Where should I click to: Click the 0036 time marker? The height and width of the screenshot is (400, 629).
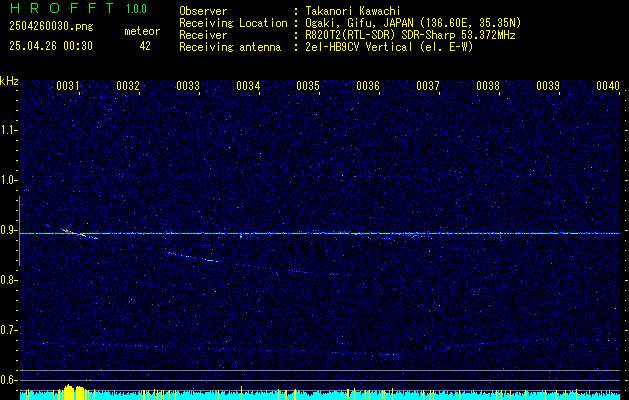[368, 86]
